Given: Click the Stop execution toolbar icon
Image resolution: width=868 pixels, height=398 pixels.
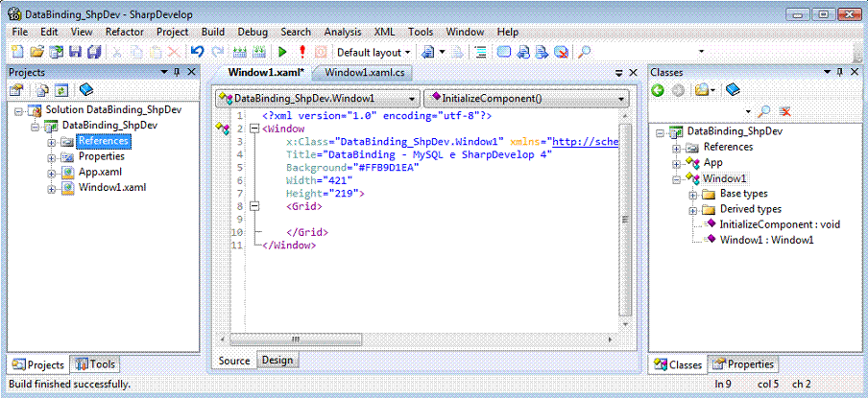Looking at the screenshot, I should pos(321,52).
